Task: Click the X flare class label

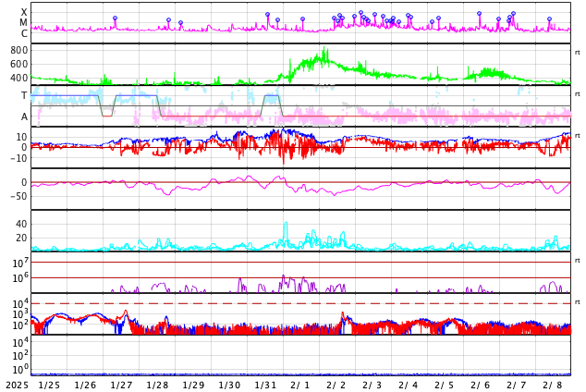Action: pyautogui.click(x=24, y=12)
